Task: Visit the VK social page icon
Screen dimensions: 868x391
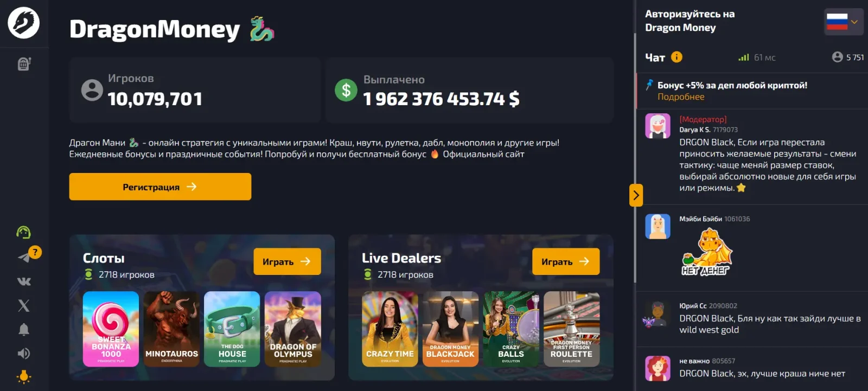Action: [x=24, y=281]
